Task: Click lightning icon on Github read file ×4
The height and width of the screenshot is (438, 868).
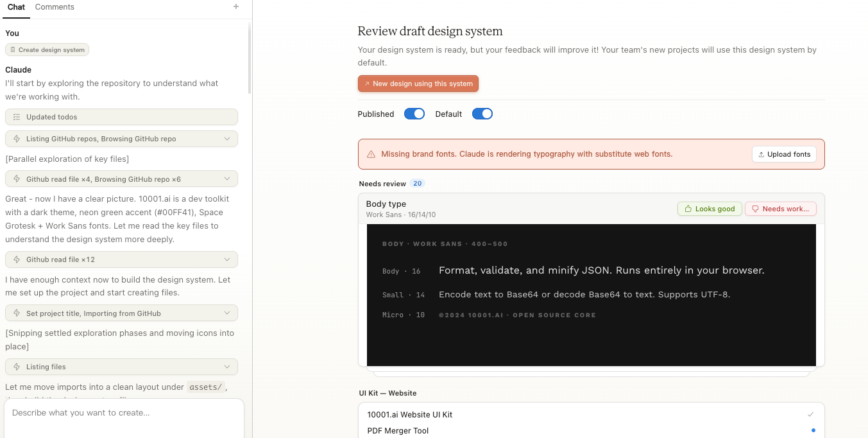Action: (x=17, y=179)
